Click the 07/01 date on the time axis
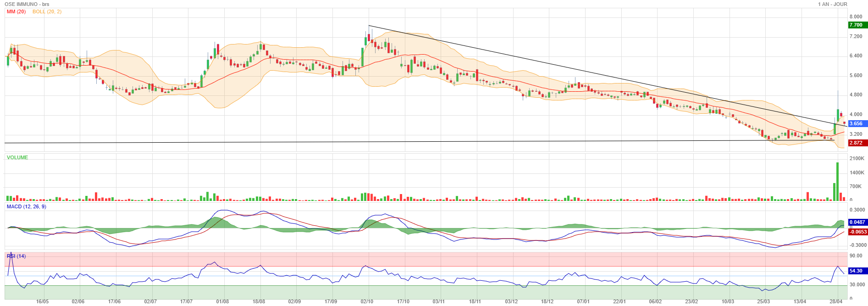The image size is (868, 306). [583, 301]
